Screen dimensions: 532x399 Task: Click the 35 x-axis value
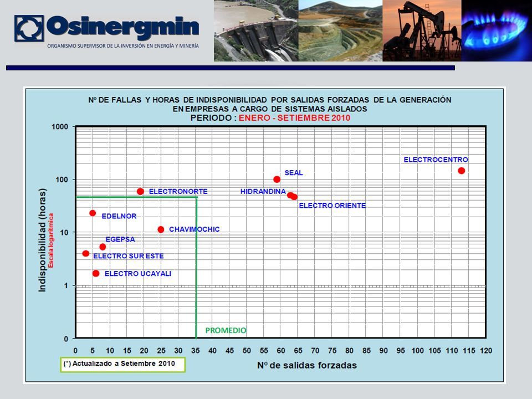point(196,351)
